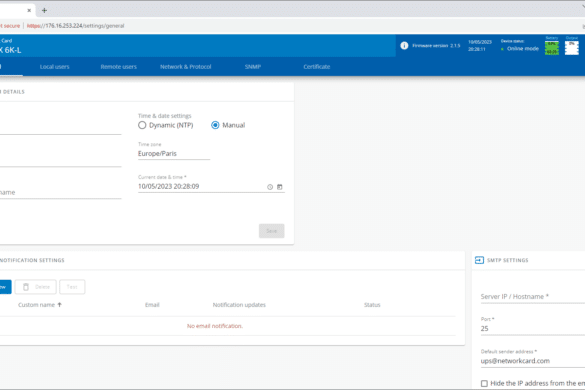Open the Time zone Europe/Paris dropdown
Image resolution: width=585 pixels, height=390 pixels.
(x=174, y=153)
